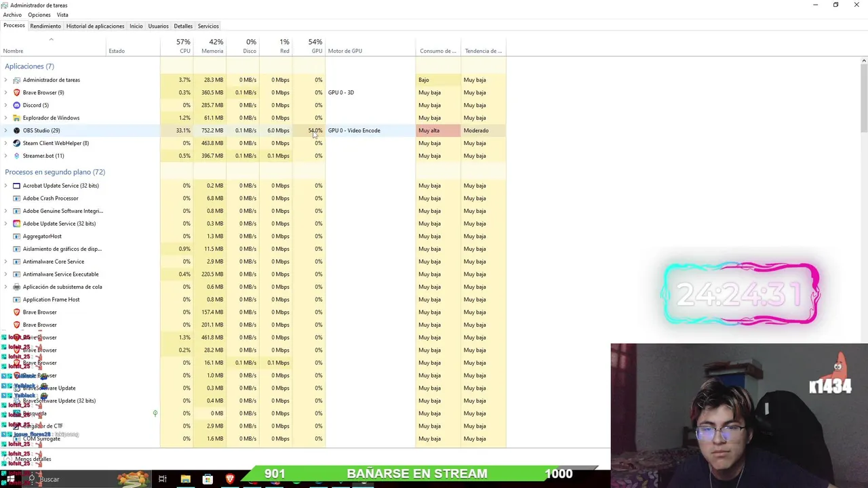Screen dimensions: 868x488
Task: Expand the Explorador de Windows group
Action: pos(6,118)
